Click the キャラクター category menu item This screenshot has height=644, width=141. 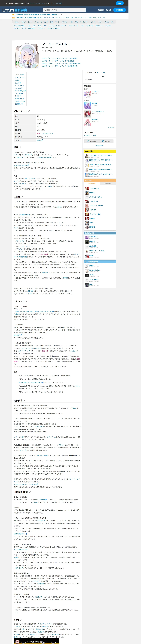pyautogui.click(x=84, y=22)
